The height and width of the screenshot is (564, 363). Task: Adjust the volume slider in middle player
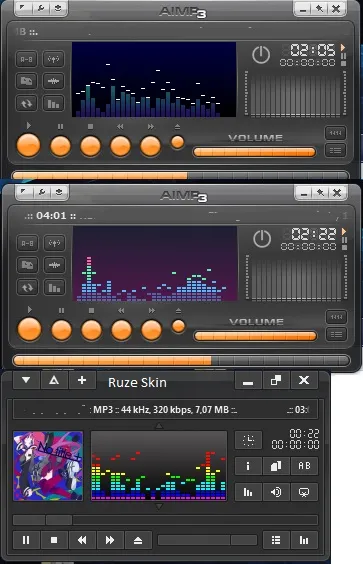255,336
